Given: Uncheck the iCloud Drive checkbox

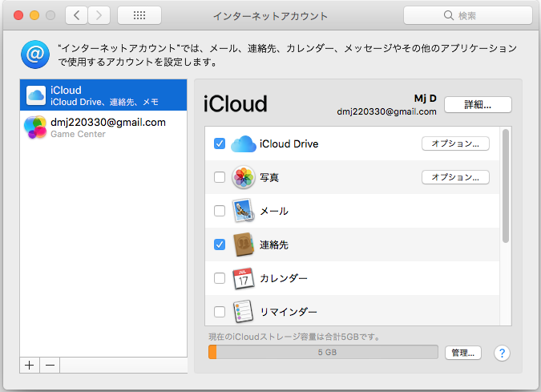Looking at the screenshot, I should tap(220, 143).
